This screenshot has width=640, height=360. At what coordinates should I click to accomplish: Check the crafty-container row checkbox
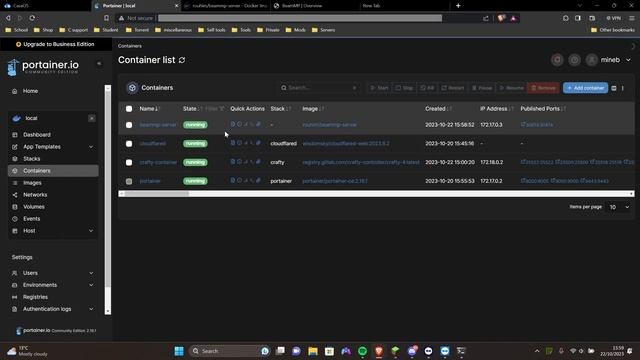coord(129,162)
